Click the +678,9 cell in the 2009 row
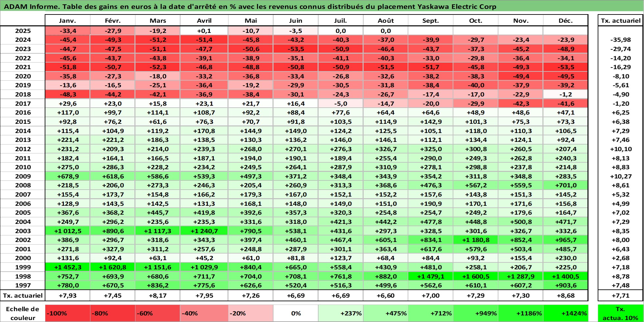 point(68,176)
